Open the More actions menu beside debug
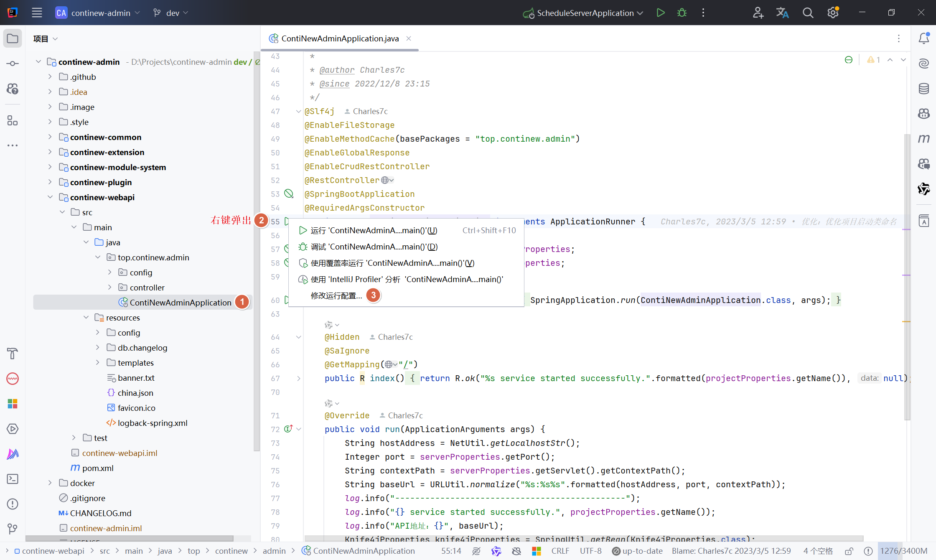Screen dimensions: 936x560 click(x=703, y=13)
